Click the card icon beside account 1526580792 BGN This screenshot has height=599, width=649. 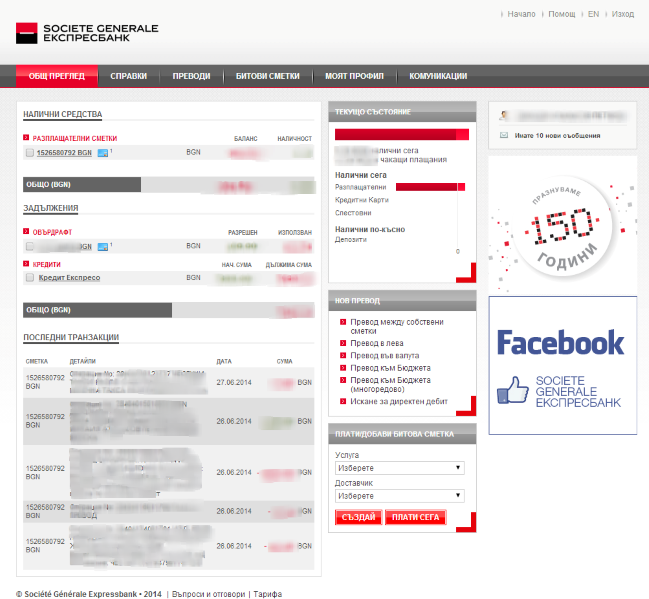click(x=101, y=153)
